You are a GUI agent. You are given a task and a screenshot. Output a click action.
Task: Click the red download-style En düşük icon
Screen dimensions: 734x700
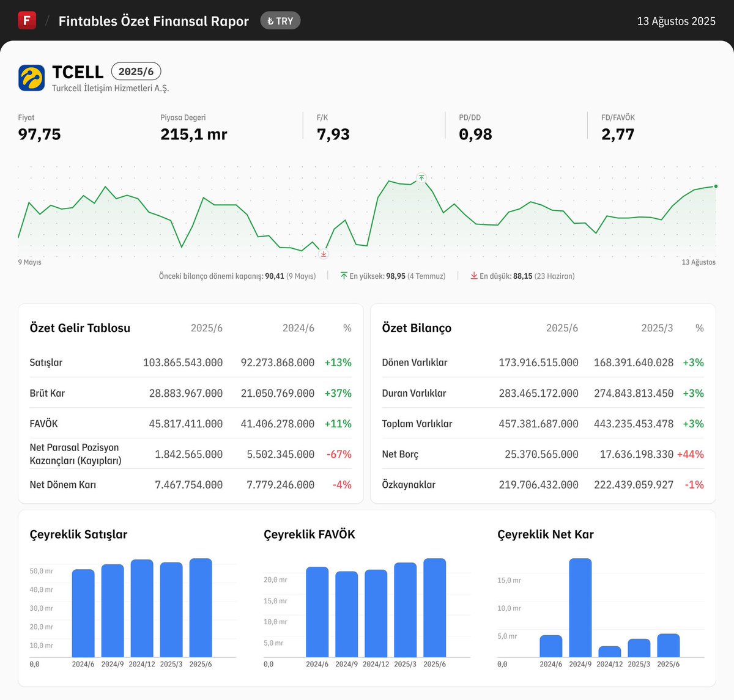[473, 276]
